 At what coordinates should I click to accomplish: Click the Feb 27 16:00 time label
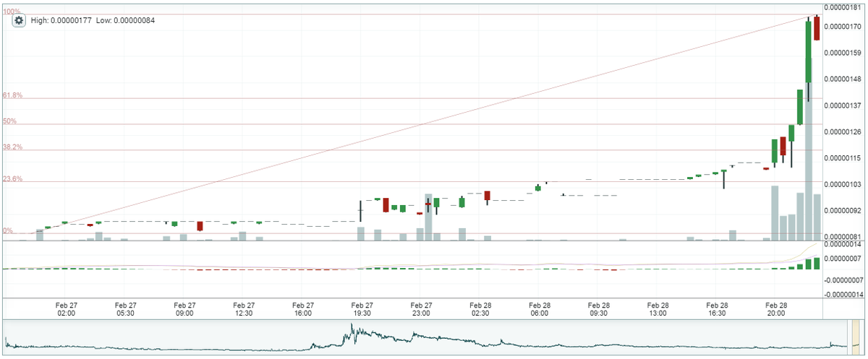[x=303, y=309]
